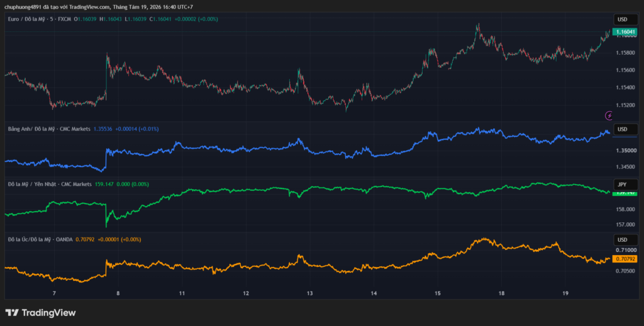
Task: Click the 0.71000 price axis label
Action: click(x=626, y=250)
